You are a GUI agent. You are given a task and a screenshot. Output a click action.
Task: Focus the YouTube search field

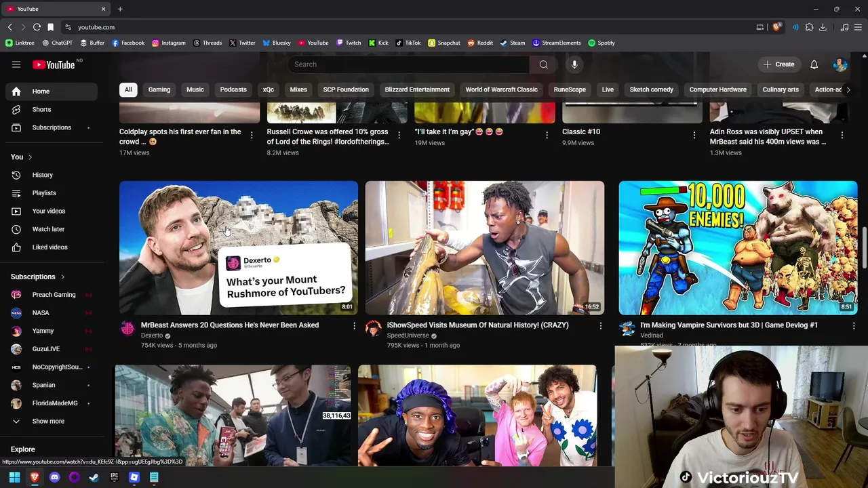click(408, 64)
